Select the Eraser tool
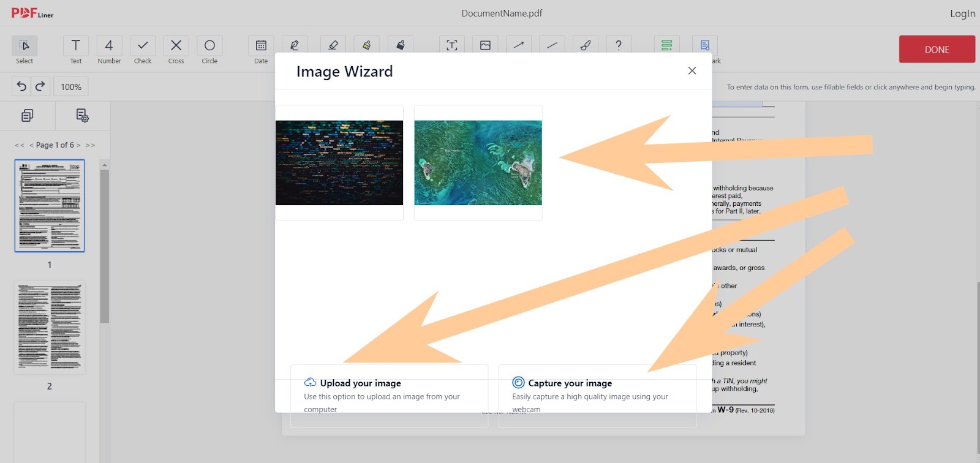The height and width of the screenshot is (463, 980). (333, 45)
